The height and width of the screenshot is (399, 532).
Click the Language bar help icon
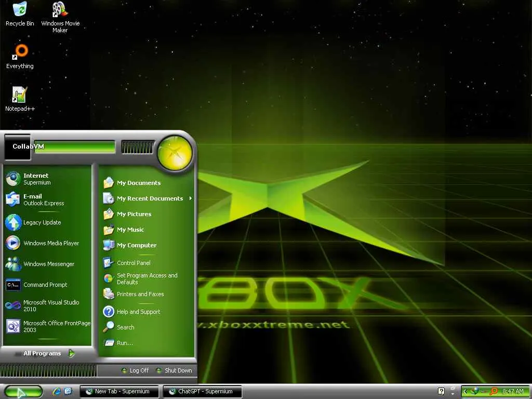click(x=441, y=391)
